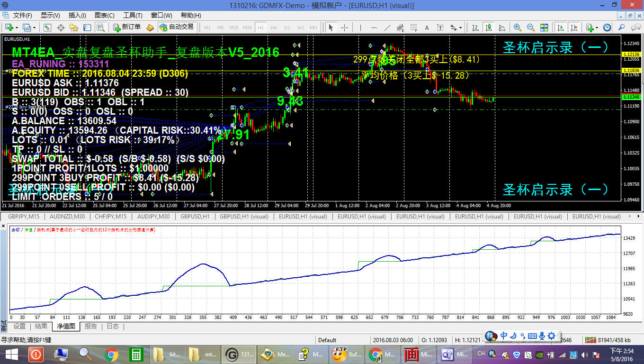644x364 pixels.
Task: Open the 插入(I) menu
Action: (77, 16)
